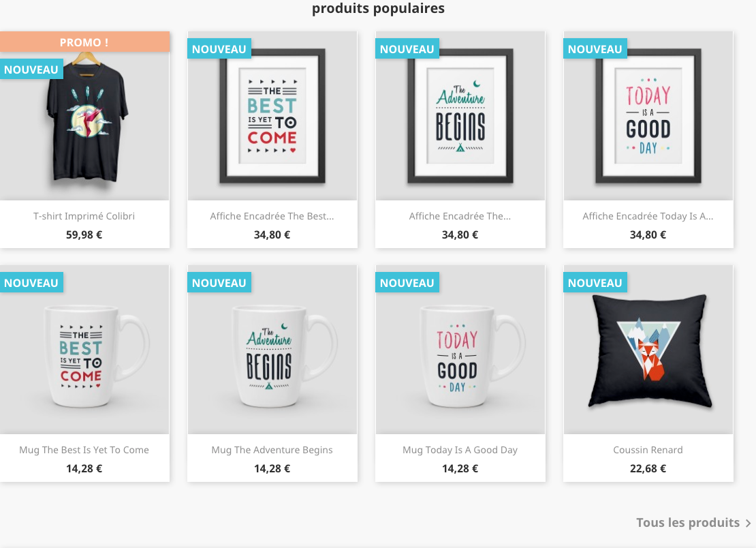The image size is (756, 548).
Task: Click the Mug The Best Is Yet To Come title
Action: click(84, 450)
